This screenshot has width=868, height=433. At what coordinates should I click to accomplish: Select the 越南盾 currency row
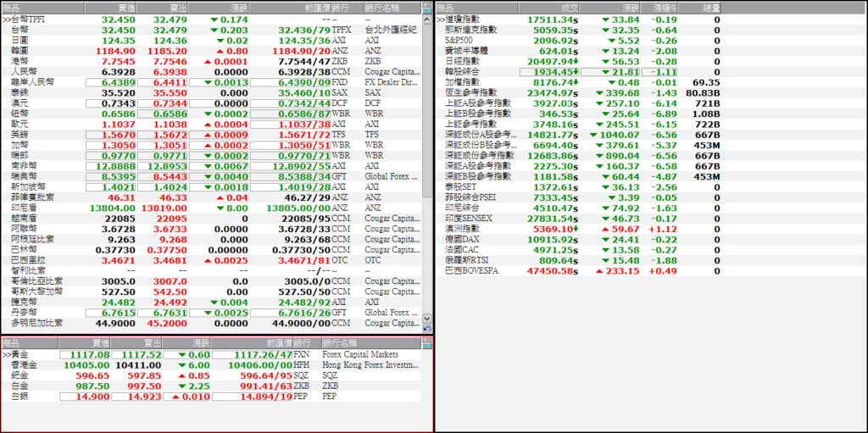pyautogui.click(x=211, y=219)
